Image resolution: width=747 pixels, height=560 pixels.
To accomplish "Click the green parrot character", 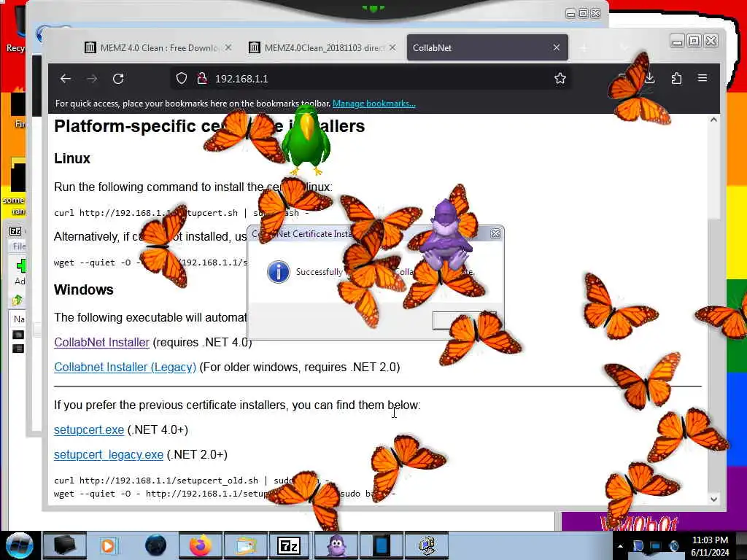I will 306,140.
